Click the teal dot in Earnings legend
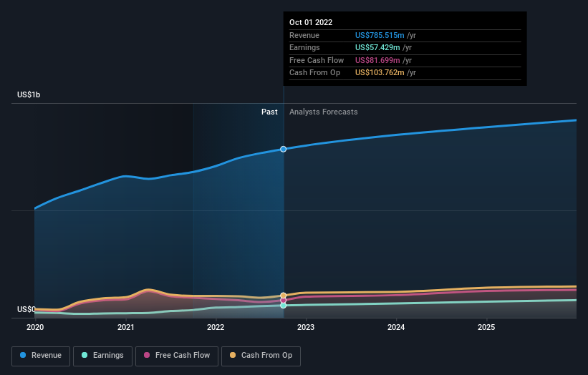588x375 pixels. [x=85, y=355]
